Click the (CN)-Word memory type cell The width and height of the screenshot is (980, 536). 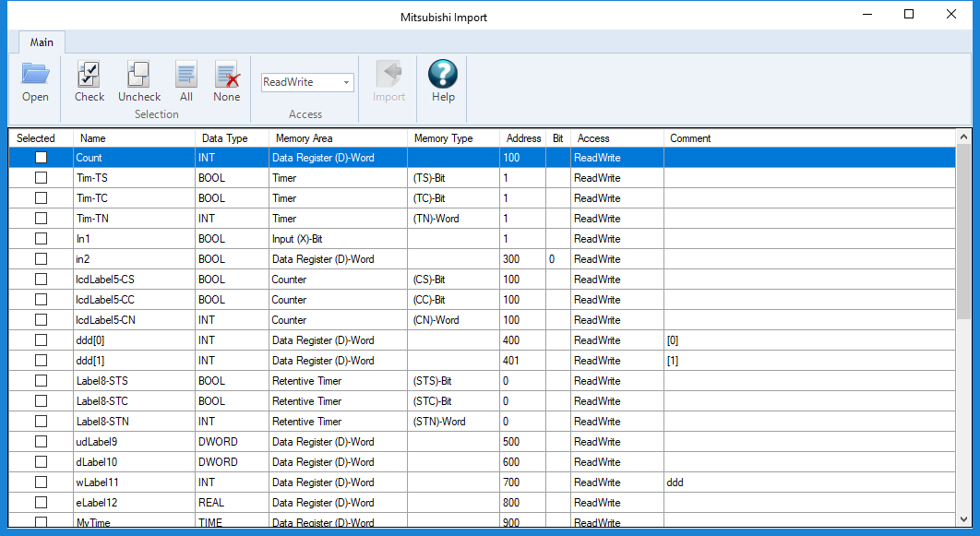point(454,320)
